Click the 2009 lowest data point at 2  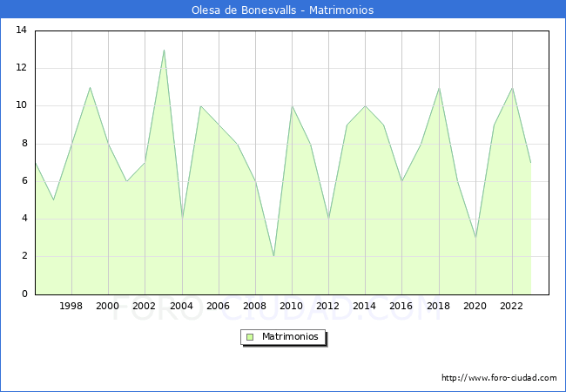click(274, 256)
